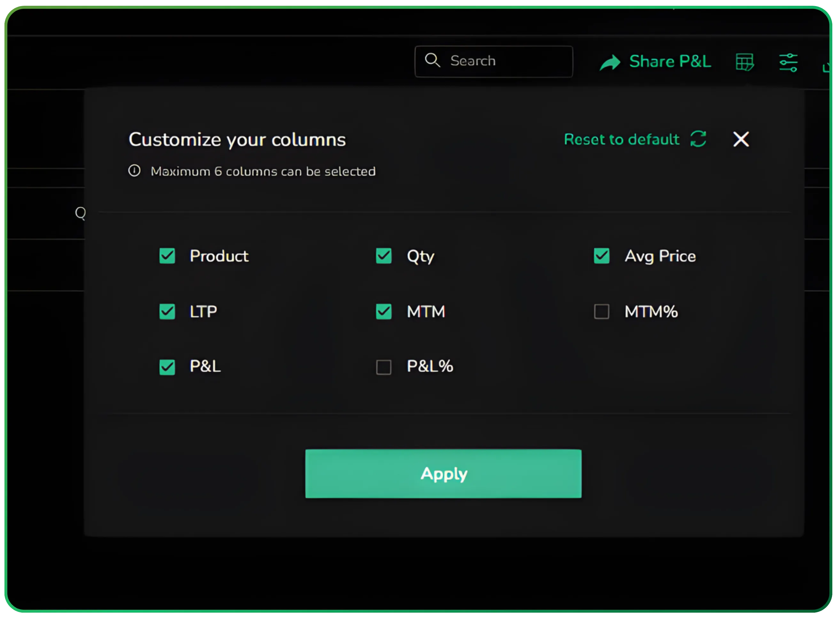Select Reset to default
Image resolution: width=840 pixels, height=620 pixels.
click(x=621, y=139)
